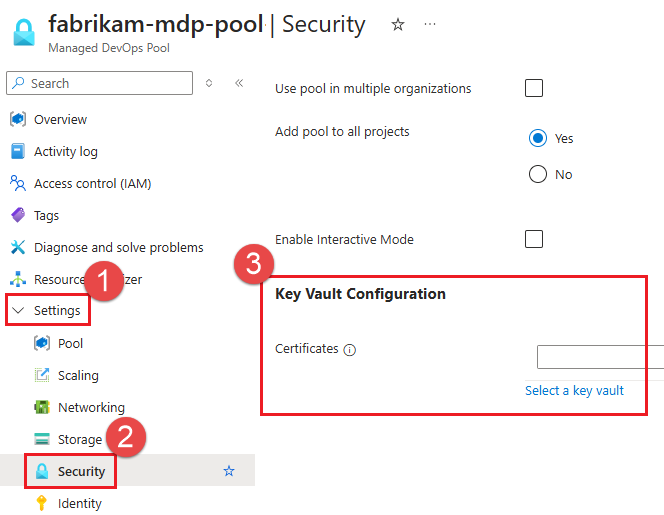Click the Overview icon in sidebar
The height and width of the screenshot is (515, 664).
pos(18,119)
